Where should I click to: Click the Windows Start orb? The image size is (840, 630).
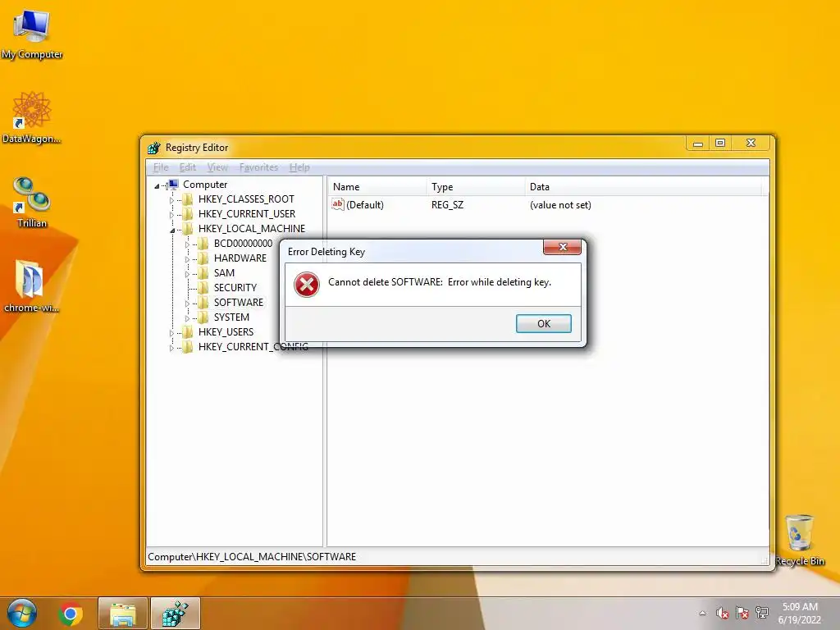[21, 614]
